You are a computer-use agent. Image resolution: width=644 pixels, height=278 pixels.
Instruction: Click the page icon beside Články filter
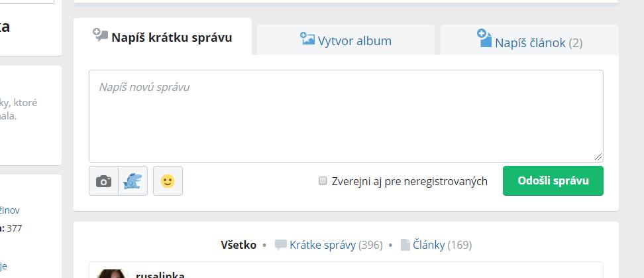point(405,245)
